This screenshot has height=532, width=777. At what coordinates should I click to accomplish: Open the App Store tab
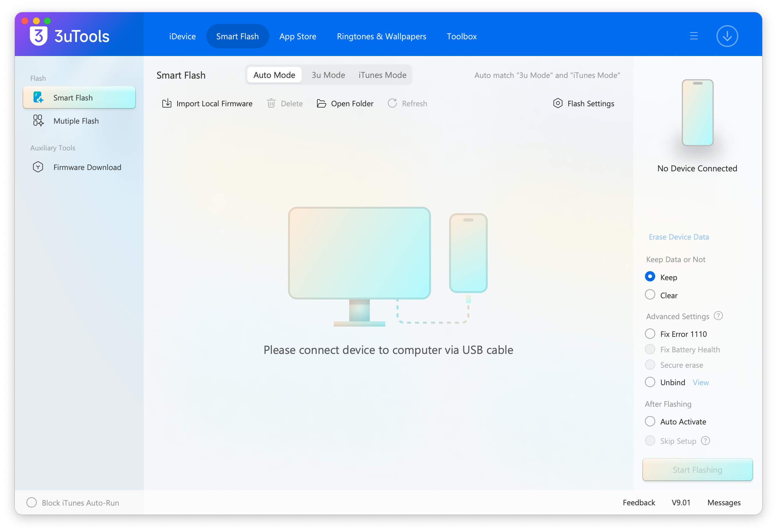(298, 36)
